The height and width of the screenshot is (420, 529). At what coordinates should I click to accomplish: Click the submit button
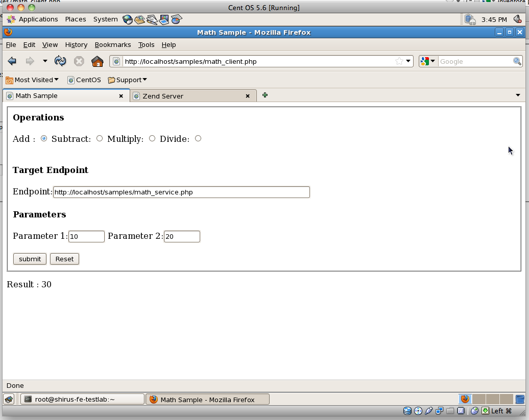click(30, 259)
